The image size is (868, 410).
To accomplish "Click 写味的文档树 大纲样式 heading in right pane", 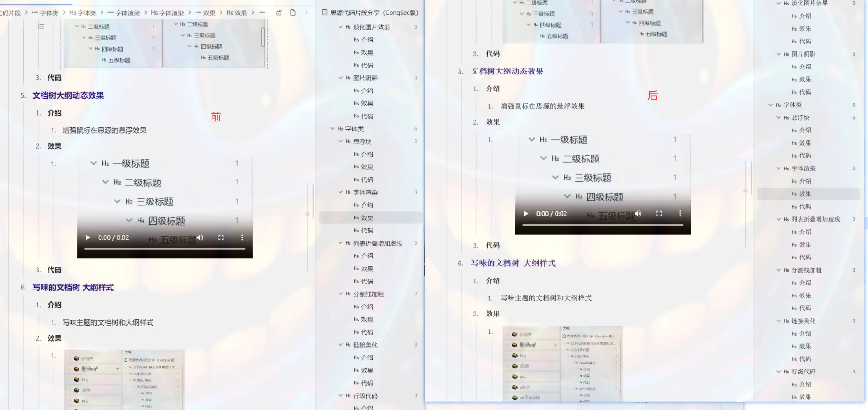I will pyautogui.click(x=513, y=263).
